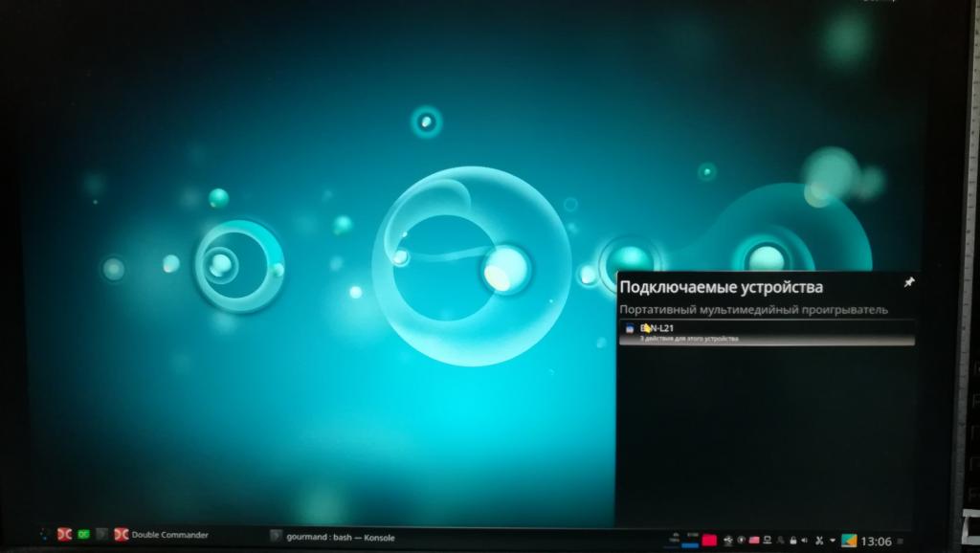980x553 pixels.
Task: Open the clipboard scissors tray icon
Action: 819,541
